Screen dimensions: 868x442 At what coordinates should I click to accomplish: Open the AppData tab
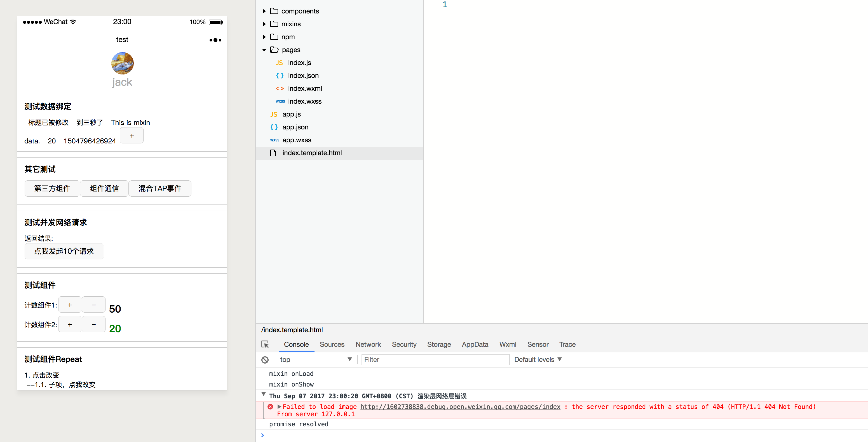click(x=475, y=345)
